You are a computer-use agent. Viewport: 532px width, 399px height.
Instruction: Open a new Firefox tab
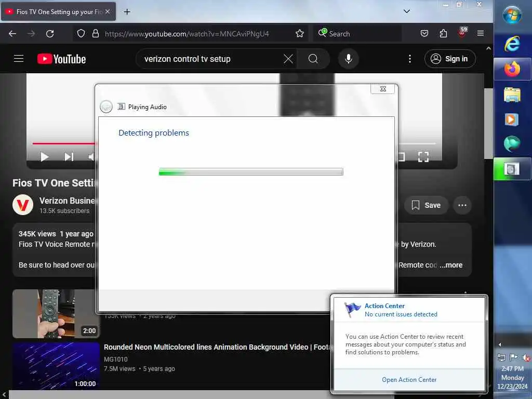point(127,12)
